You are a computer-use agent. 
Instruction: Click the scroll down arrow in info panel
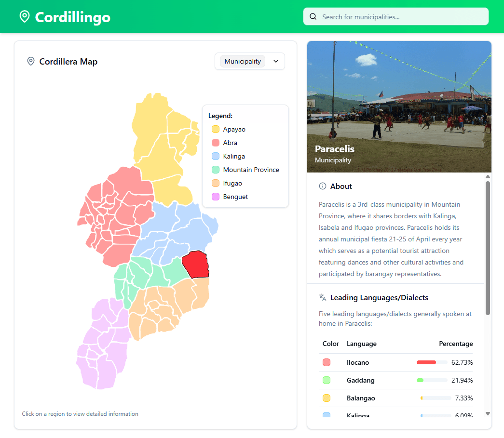(x=488, y=413)
